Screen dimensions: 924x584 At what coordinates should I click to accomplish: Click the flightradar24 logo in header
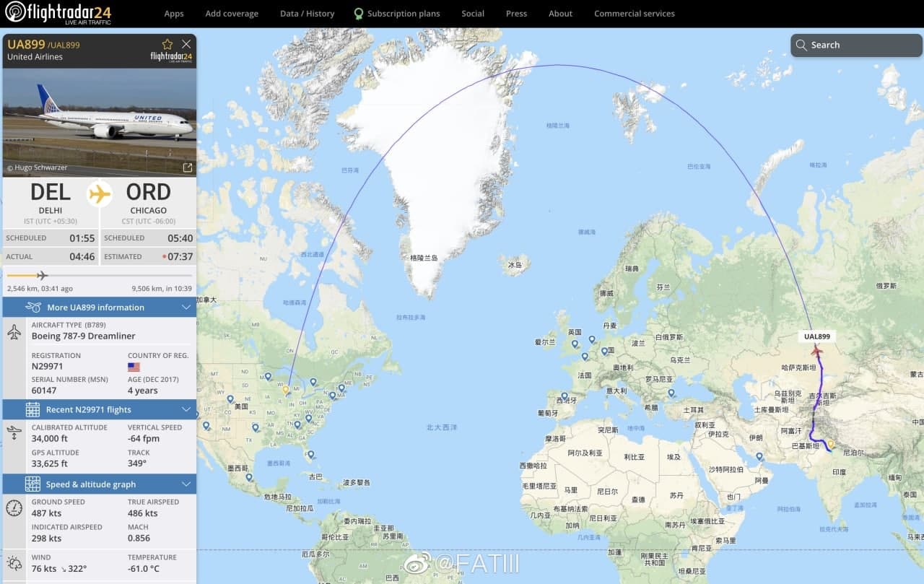58,12
